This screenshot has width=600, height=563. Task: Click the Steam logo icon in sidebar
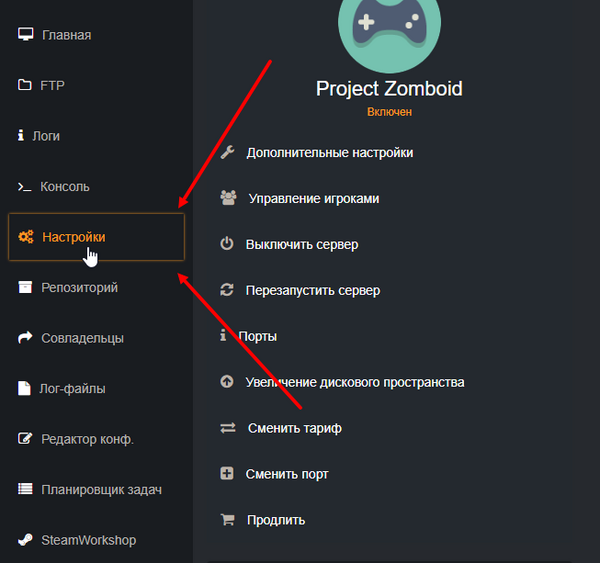(x=25, y=540)
